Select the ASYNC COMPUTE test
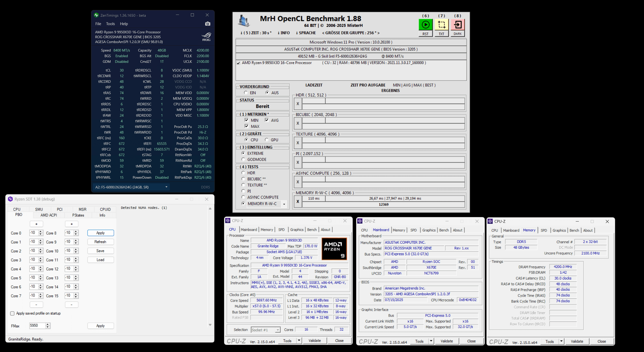644x352 pixels. tap(243, 197)
